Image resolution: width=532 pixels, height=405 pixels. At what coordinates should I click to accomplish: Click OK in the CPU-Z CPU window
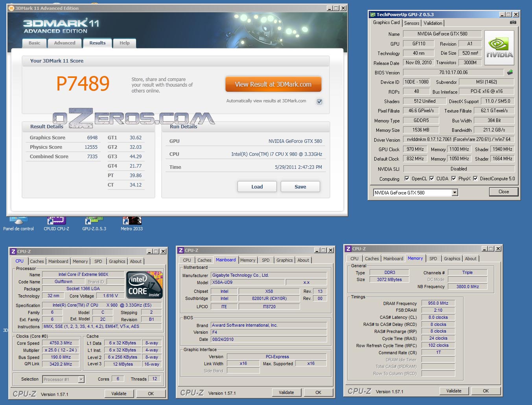pos(151,394)
